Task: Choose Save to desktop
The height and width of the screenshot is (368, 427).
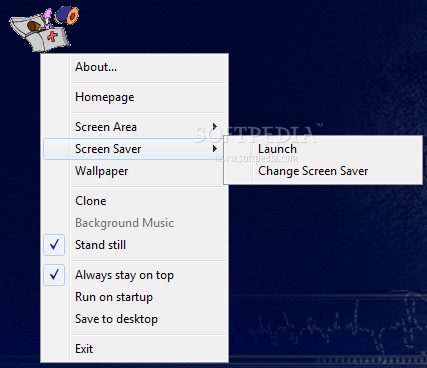Action: pyautogui.click(x=135, y=319)
